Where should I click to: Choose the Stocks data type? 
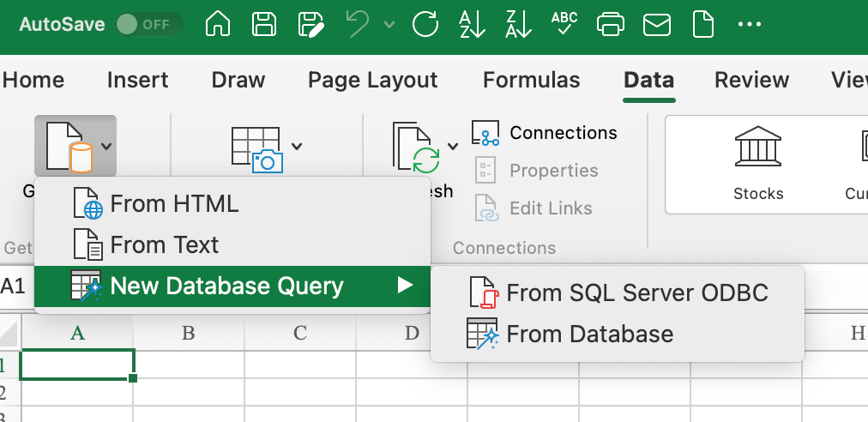[x=758, y=164]
